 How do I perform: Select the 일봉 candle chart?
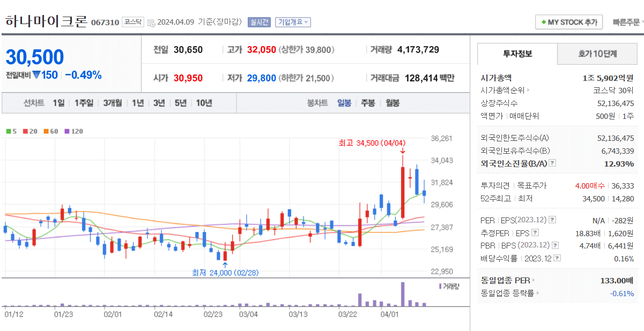[344, 103]
